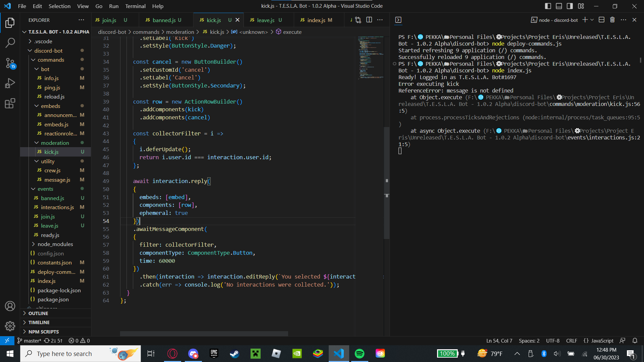This screenshot has width=644, height=362.
Task: Click Ln 54, Col 7 position indicator
Action: click(499, 341)
